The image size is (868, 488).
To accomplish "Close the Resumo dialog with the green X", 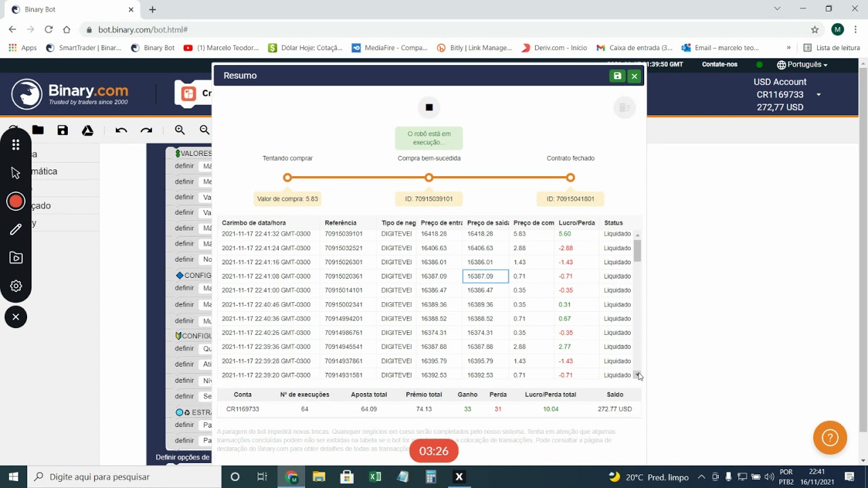I will [634, 76].
